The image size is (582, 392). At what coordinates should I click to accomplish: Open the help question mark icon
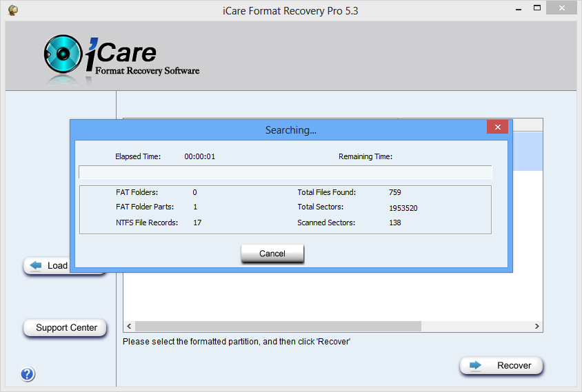point(28,374)
